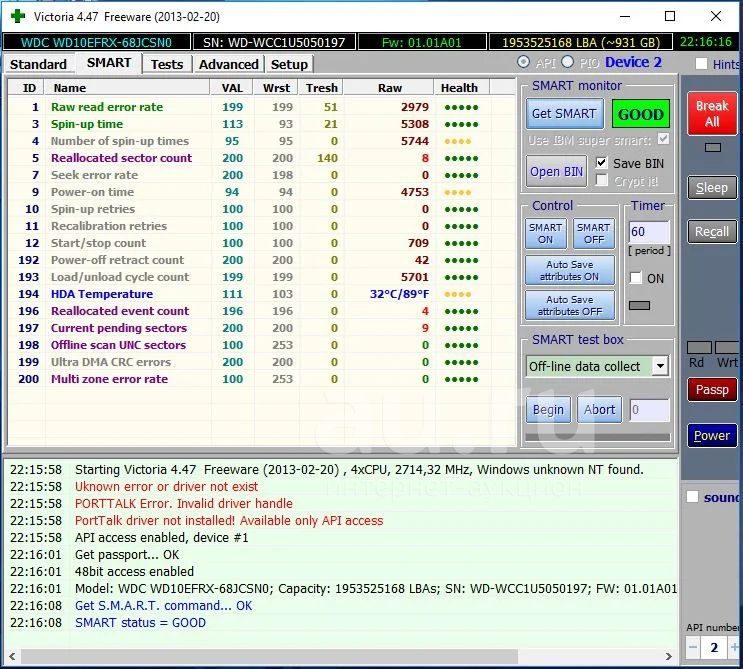Go to the Tests tab
Image resolution: width=743 pixels, height=669 pixels.
point(167,64)
